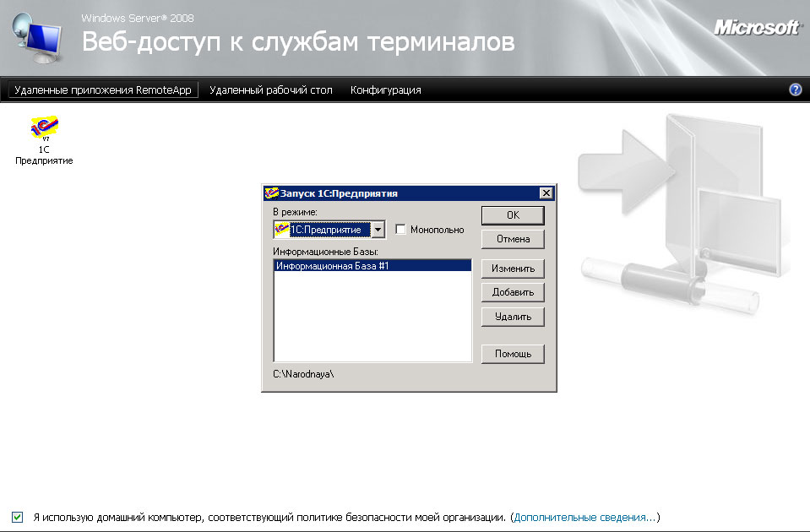The image size is (810, 532).
Task: Click the Удалить button
Action: [513, 317]
